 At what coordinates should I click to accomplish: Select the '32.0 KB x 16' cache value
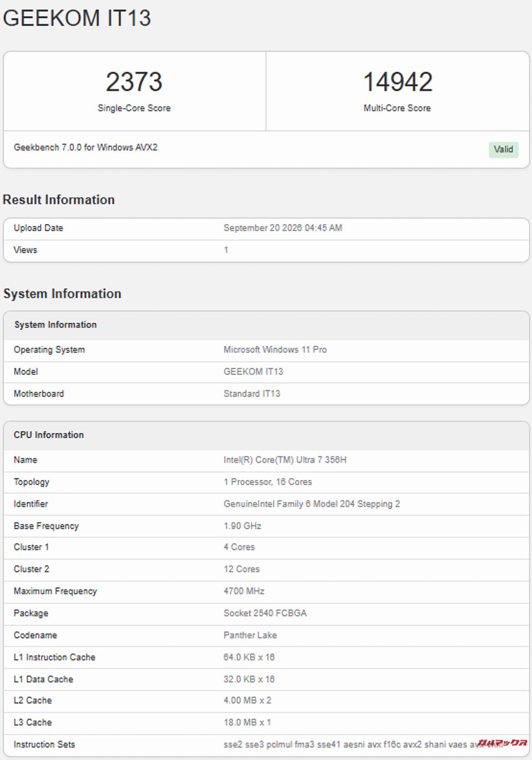[249, 679]
